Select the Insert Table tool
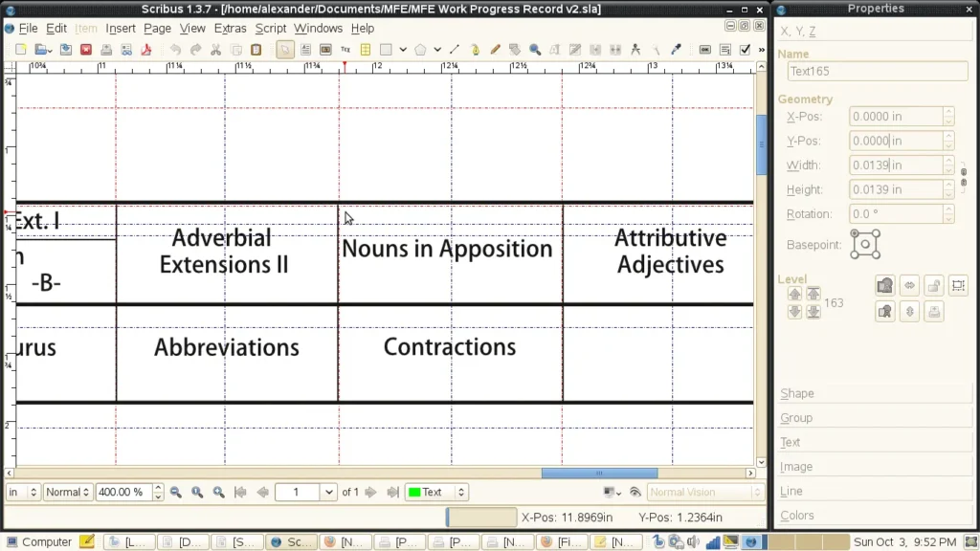The width and height of the screenshot is (980, 551). 366,50
